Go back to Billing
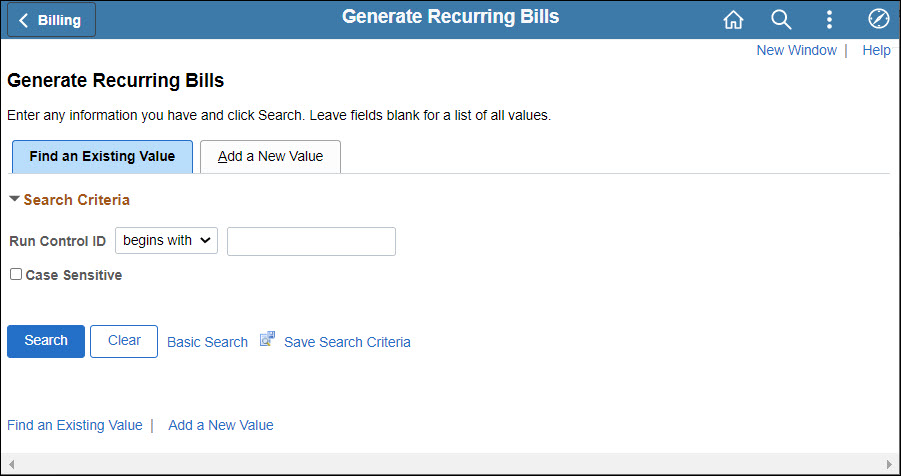The width and height of the screenshot is (901, 476). [x=52, y=20]
